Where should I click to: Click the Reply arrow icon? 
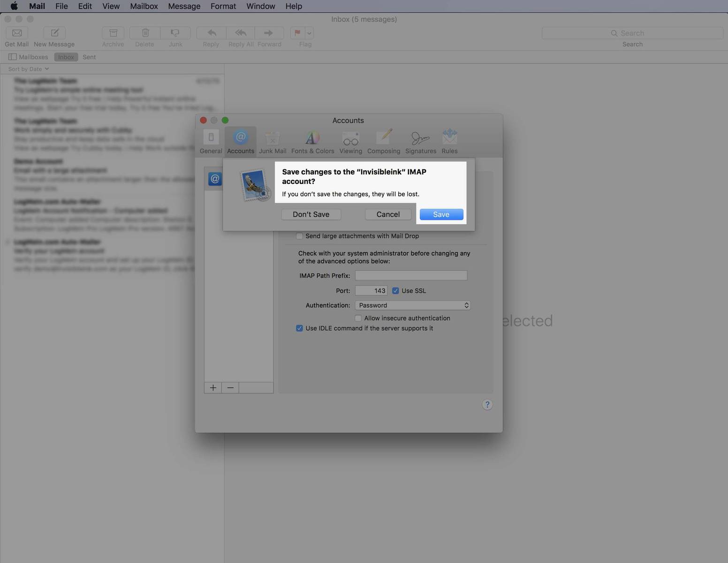(212, 33)
